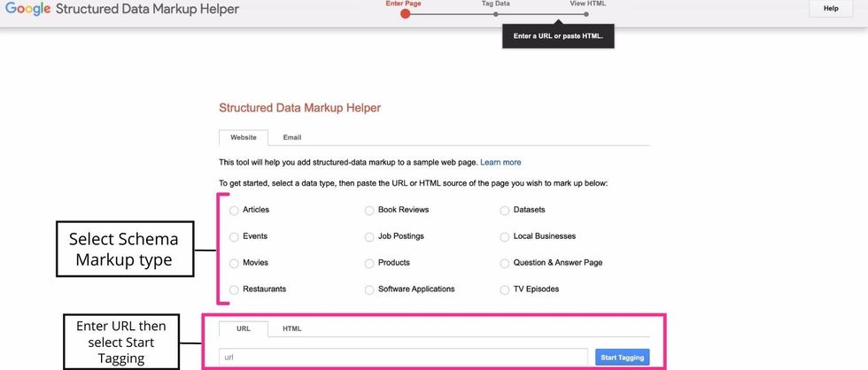
Task: Open the Website tab
Action: (244, 138)
